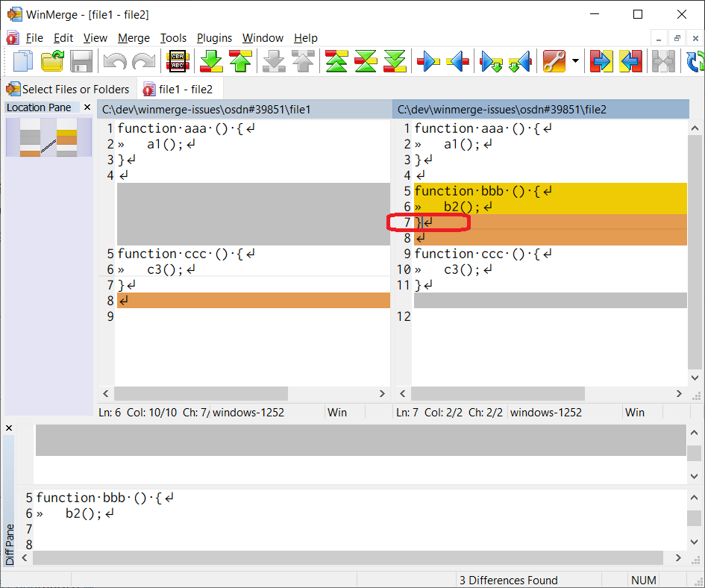Click the file2 path header bar

pos(540,110)
